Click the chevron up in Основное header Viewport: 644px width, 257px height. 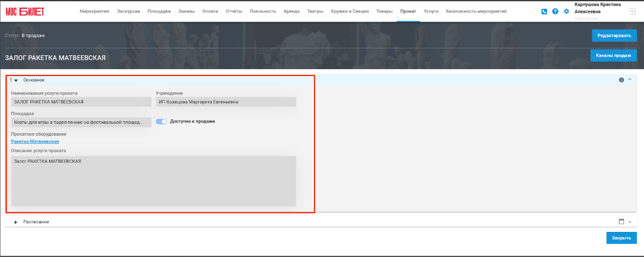click(x=630, y=80)
